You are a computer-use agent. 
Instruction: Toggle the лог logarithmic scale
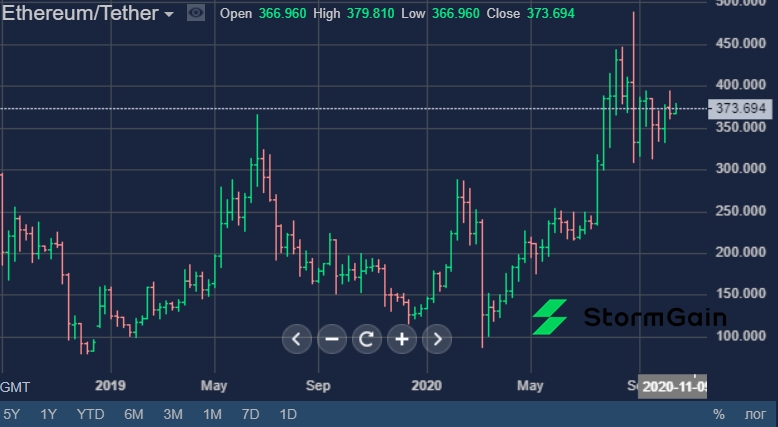[x=755, y=414]
